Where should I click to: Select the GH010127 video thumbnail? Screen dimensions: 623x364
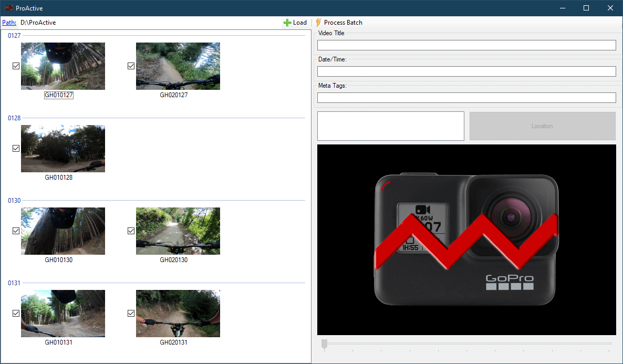tap(63, 66)
